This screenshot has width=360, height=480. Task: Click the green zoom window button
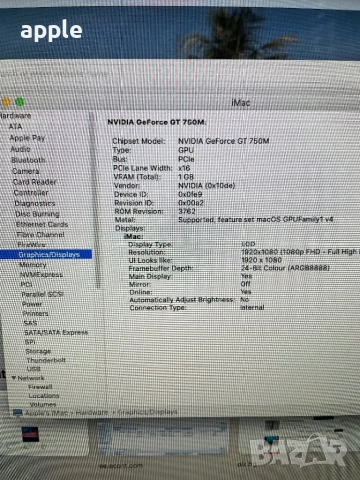point(20,102)
